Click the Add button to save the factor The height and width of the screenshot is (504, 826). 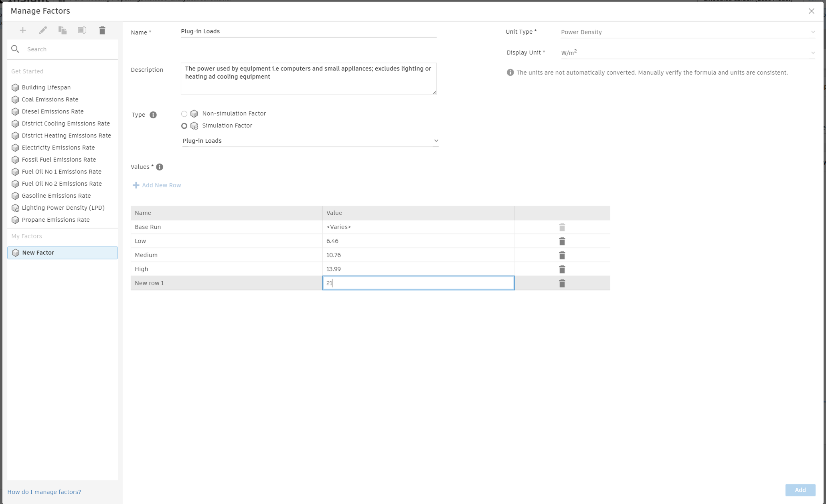800,490
